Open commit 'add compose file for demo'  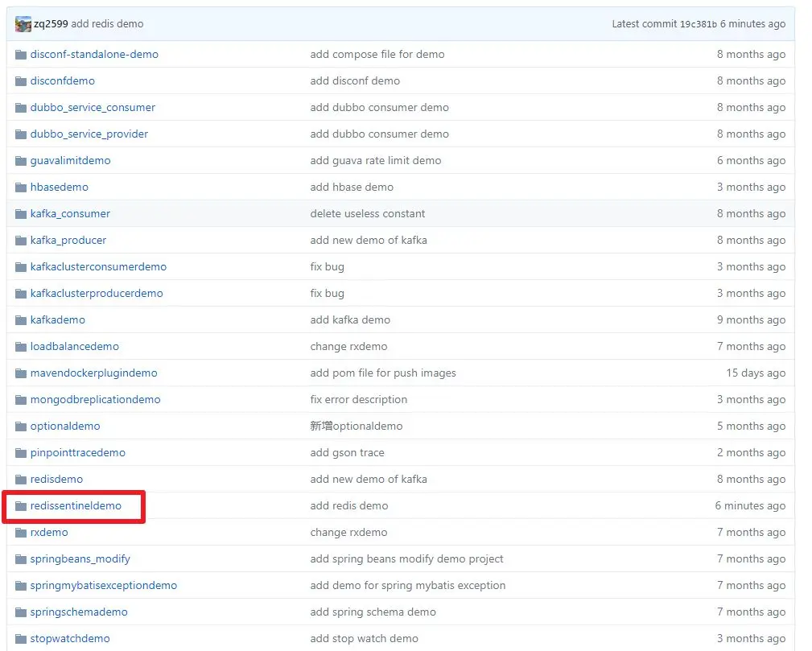(x=377, y=54)
